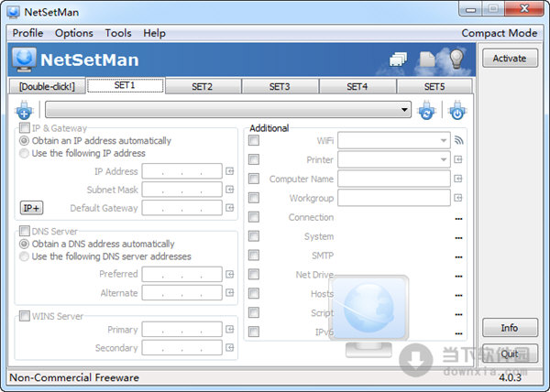The image size is (550, 392).
Task: Select Use the following DNS server addresses
Action: click(x=105, y=256)
